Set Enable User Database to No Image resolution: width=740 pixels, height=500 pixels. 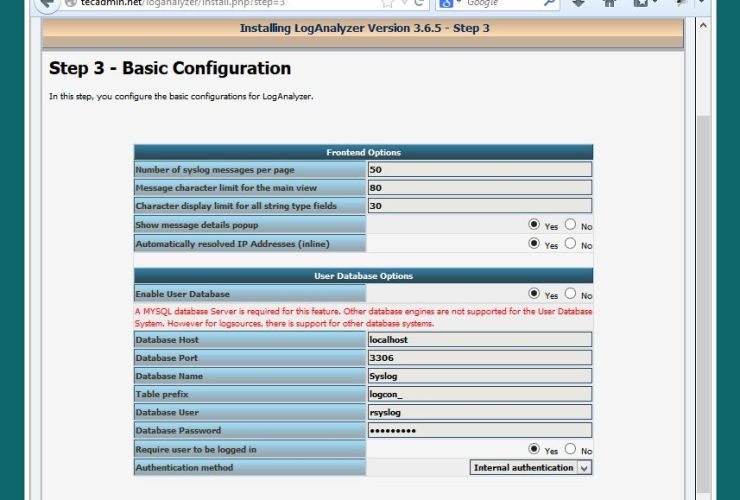[571, 294]
